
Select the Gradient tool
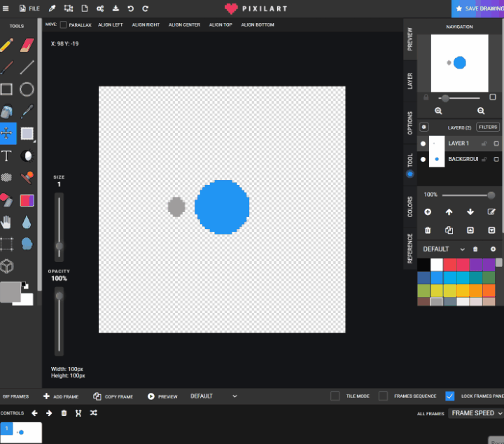tap(27, 200)
